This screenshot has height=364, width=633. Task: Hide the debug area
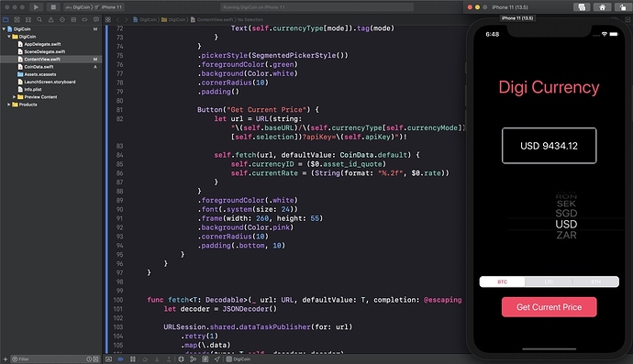(x=108, y=358)
